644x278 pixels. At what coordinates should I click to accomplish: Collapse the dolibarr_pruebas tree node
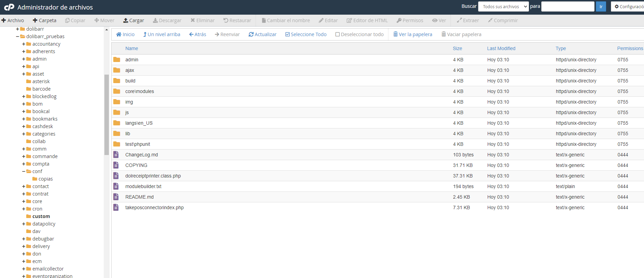[x=17, y=36]
